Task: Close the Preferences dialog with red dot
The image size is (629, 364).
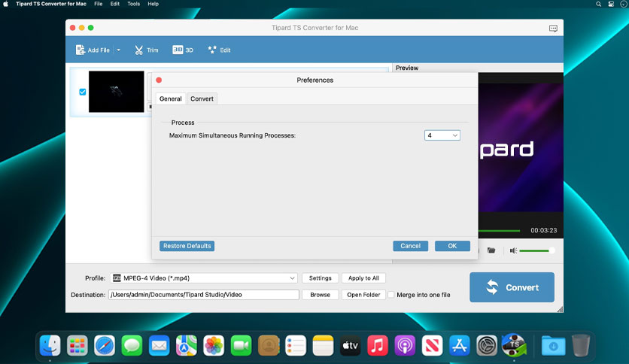Action: [159, 80]
